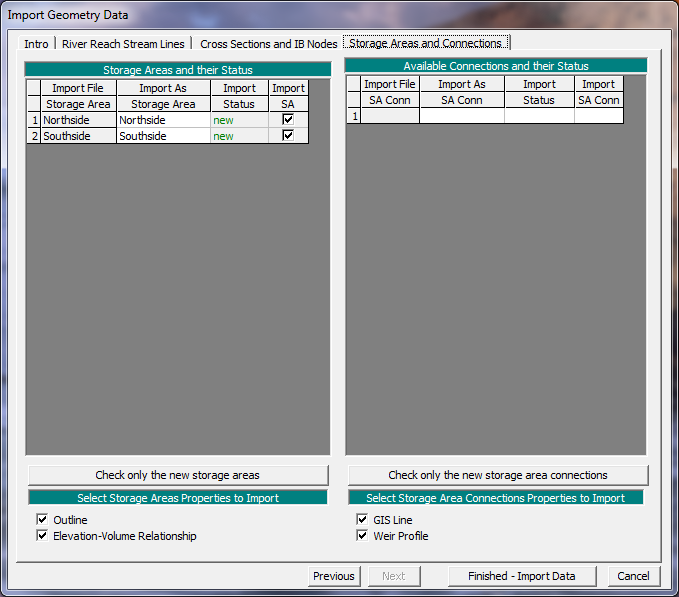Switch to the Intro tab

36,44
